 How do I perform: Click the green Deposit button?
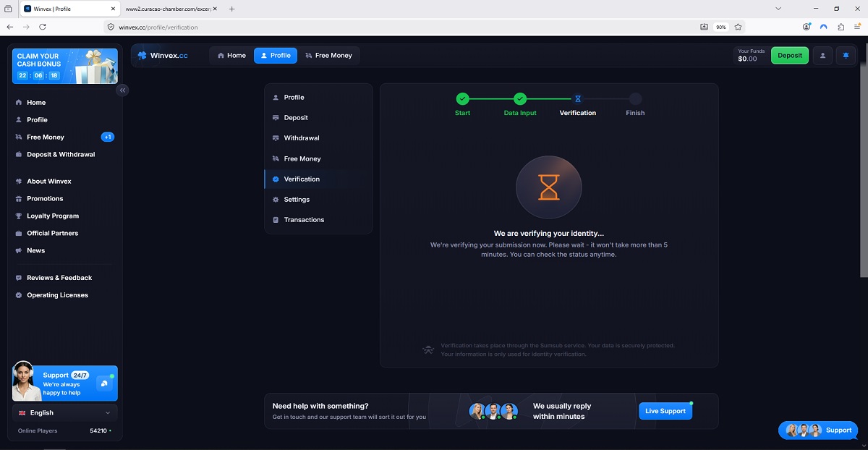(790, 56)
